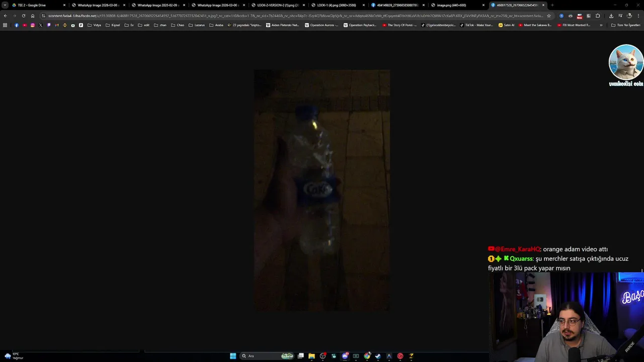The image size is (644, 362).
Task: Open the Windows Start menu
Action: [233, 356]
